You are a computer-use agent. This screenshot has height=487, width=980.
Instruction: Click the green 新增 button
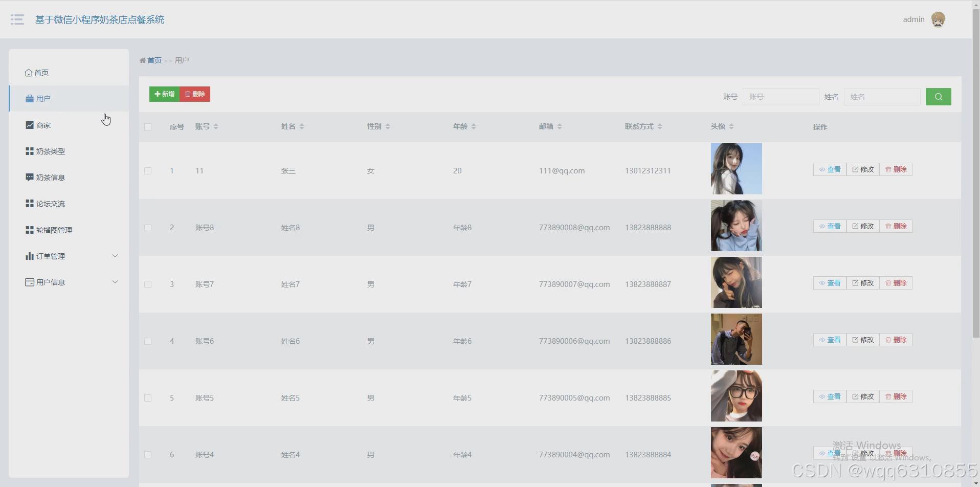[164, 94]
